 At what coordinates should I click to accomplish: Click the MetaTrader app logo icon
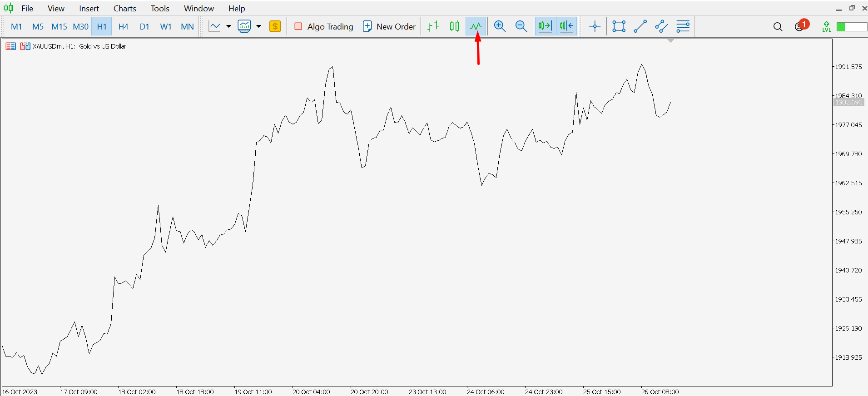pyautogui.click(x=8, y=8)
